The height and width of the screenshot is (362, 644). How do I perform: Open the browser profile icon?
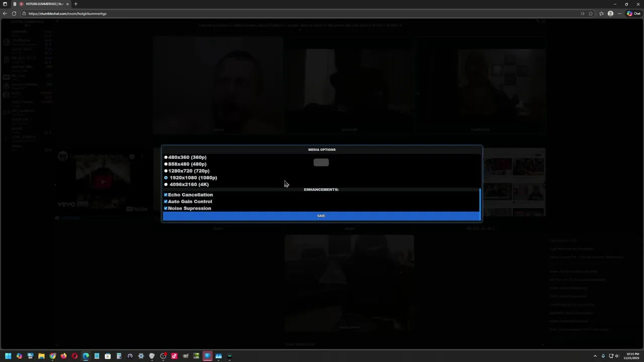610,14
